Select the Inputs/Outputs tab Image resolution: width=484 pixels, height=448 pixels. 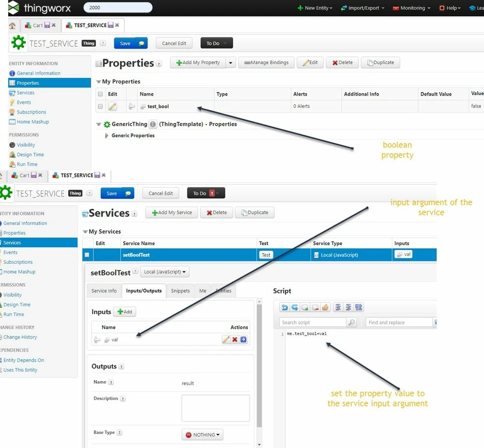point(144,291)
